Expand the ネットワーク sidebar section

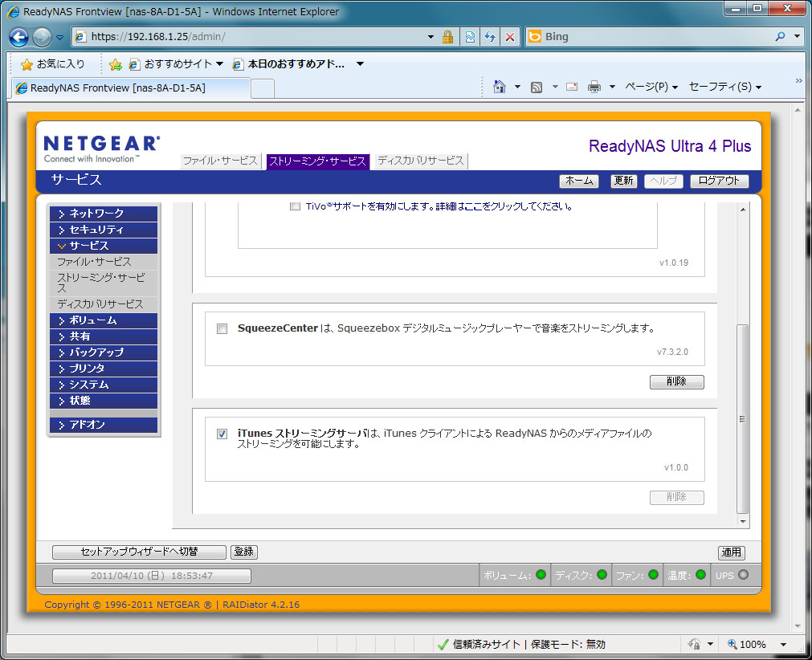(x=104, y=214)
